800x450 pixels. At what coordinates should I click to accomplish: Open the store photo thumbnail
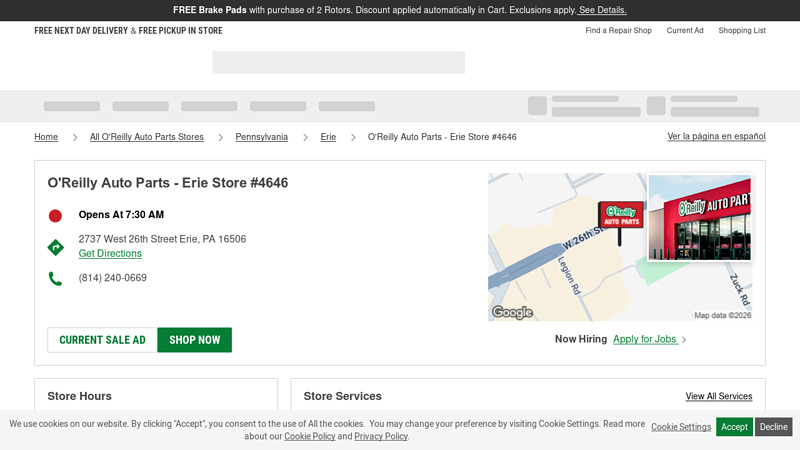coord(699,217)
